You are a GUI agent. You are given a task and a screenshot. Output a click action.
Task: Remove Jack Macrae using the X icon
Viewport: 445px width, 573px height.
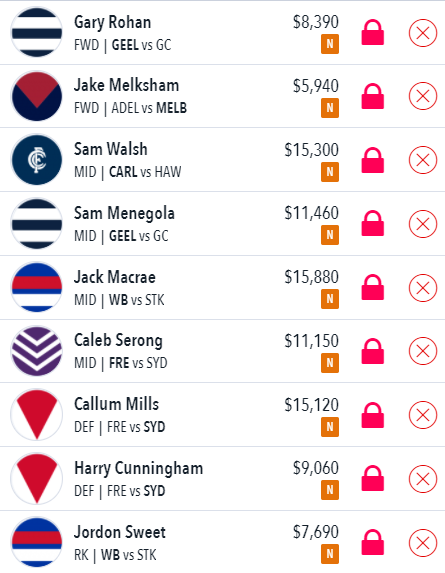coord(423,288)
